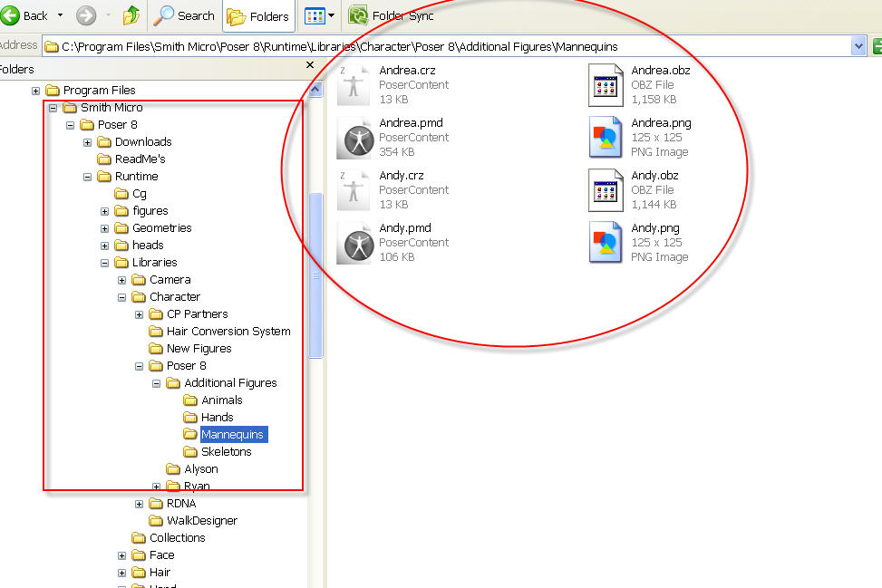Select the Alyson folder
This screenshot has width=882, height=588.
click(x=201, y=468)
